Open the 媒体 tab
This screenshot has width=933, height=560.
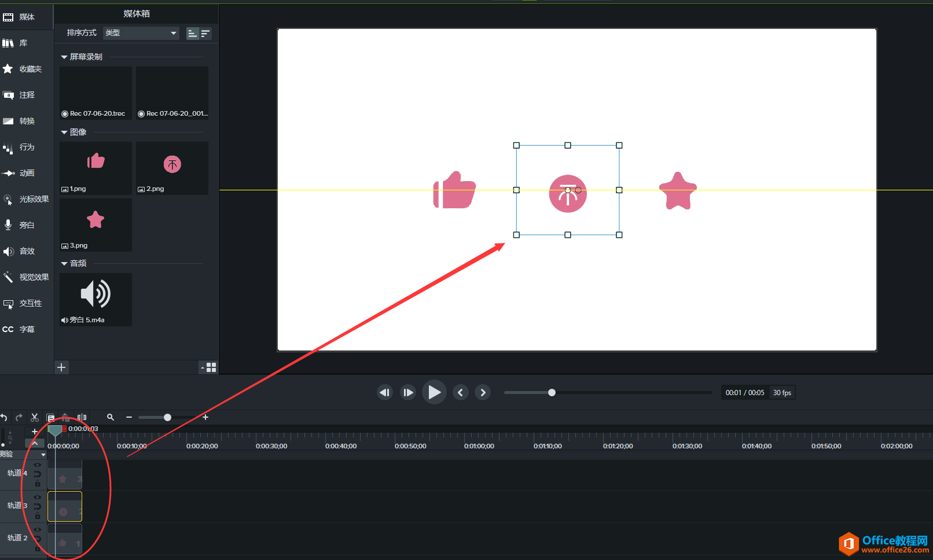(x=27, y=17)
